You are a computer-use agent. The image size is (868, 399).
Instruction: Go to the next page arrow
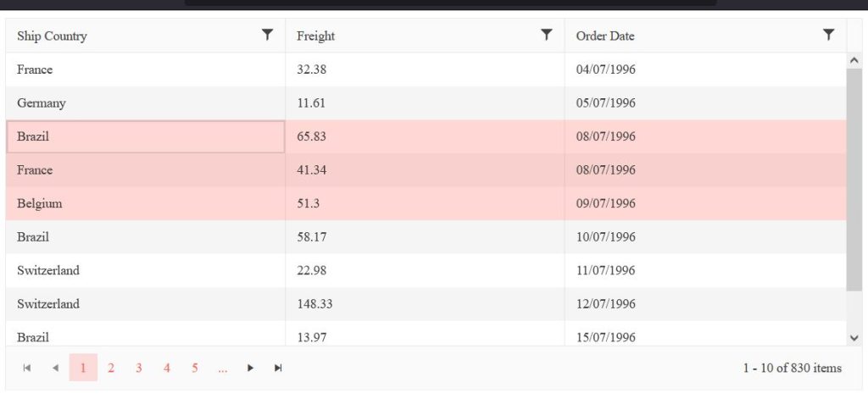click(x=250, y=368)
